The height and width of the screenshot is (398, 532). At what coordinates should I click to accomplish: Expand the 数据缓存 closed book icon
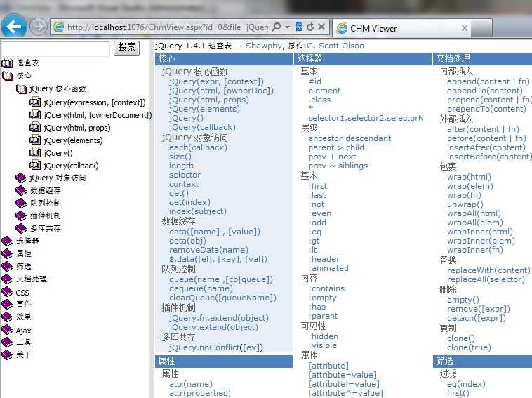pos(21,190)
